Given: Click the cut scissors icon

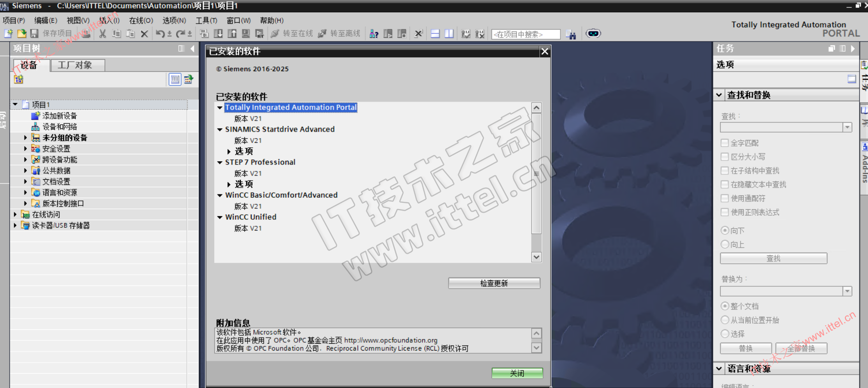Looking at the screenshot, I should pos(103,34).
